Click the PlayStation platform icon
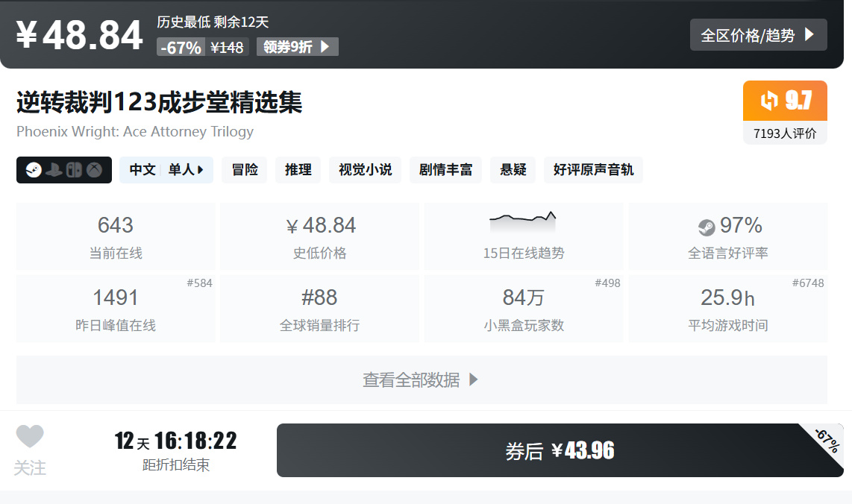 coord(54,170)
